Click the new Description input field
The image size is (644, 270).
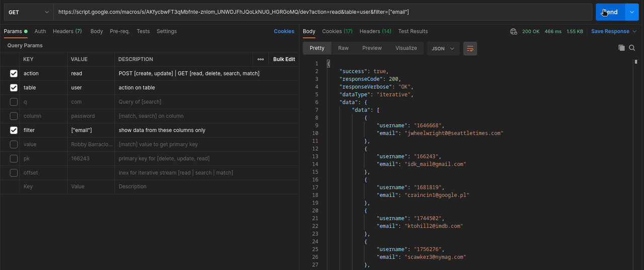click(207, 187)
